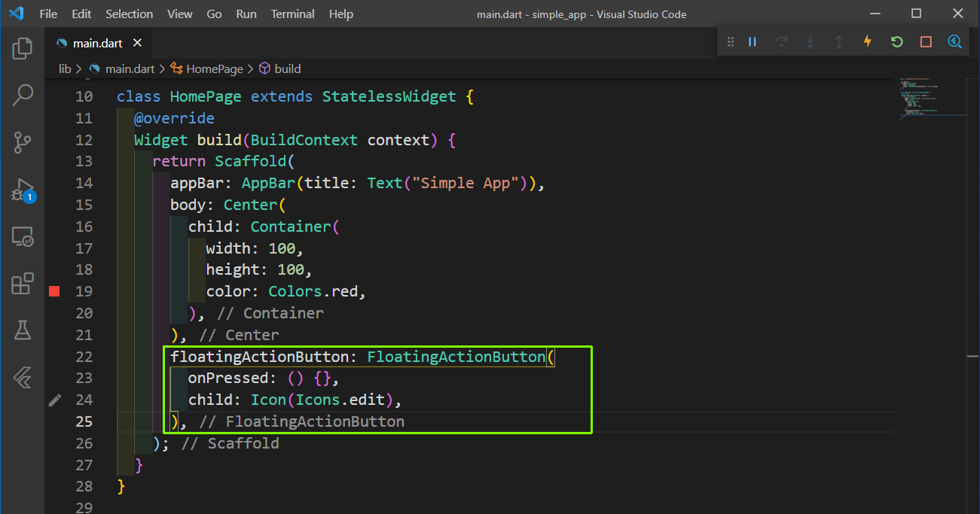
Task: Open the Testing flask icon
Action: coord(23,330)
